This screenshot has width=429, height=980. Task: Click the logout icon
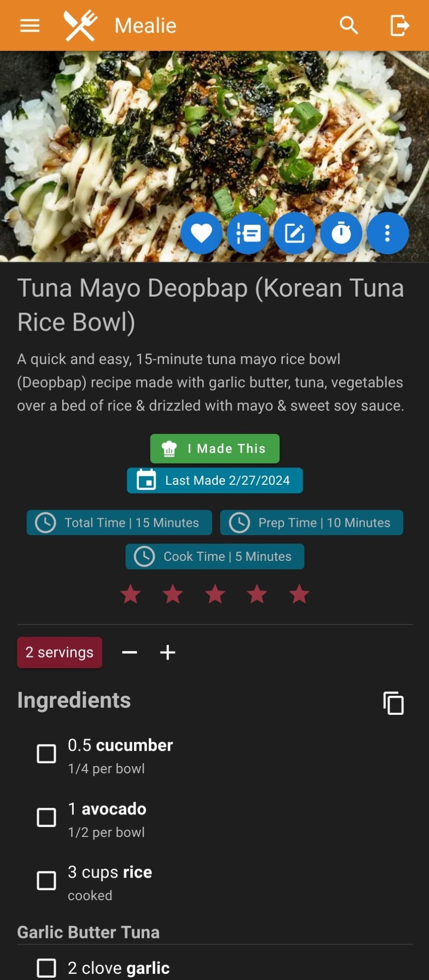coord(399,25)
